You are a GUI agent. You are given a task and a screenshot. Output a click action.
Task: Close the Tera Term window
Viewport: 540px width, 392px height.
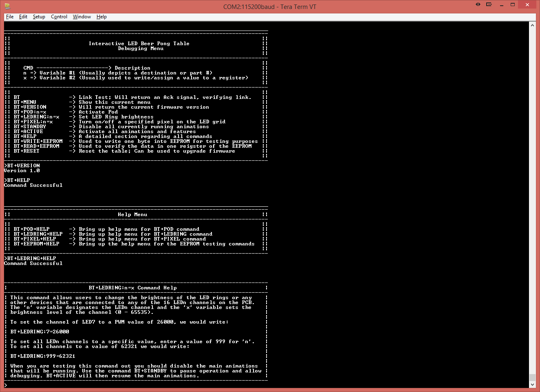pyautogui.click(x=527, y=5)
